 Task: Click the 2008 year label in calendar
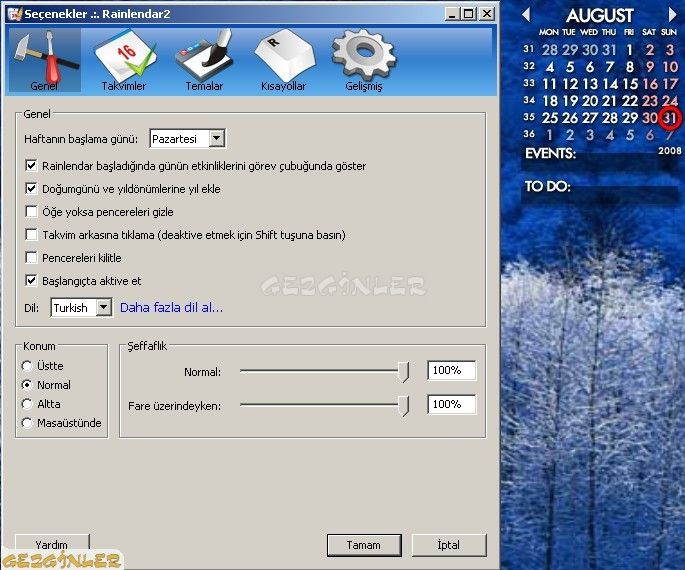[x=670, y=151]
